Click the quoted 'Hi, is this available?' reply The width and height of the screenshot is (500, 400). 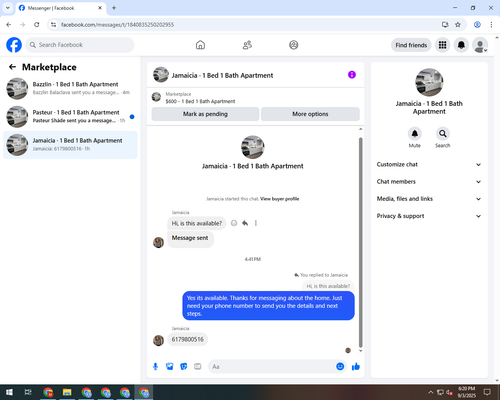tap(328, 286)
